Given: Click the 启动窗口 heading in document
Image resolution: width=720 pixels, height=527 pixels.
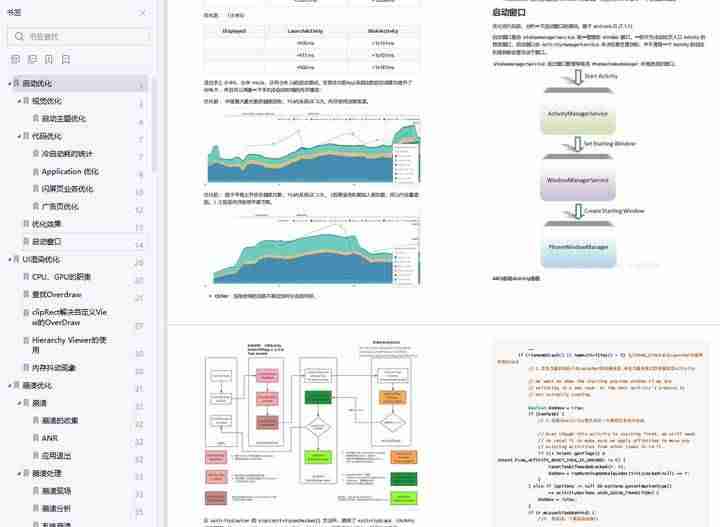Looking at the screenshot, I should [x=509, y=12].
